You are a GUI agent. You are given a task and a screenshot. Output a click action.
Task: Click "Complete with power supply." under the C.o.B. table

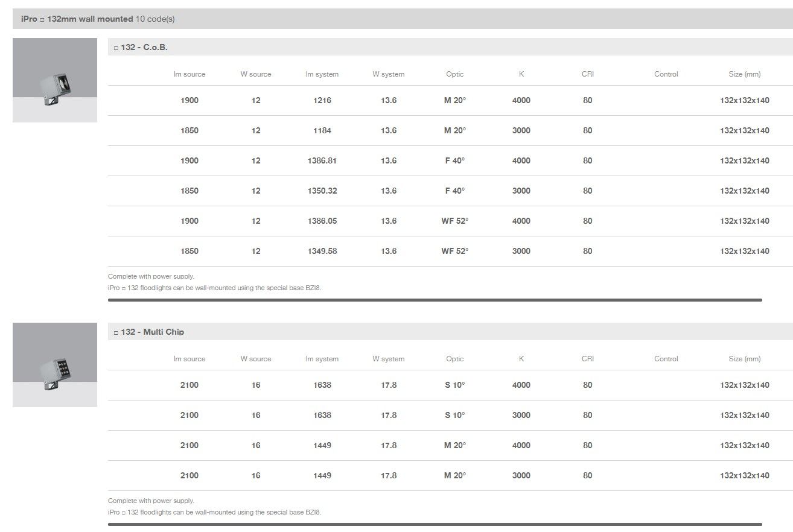151,276
